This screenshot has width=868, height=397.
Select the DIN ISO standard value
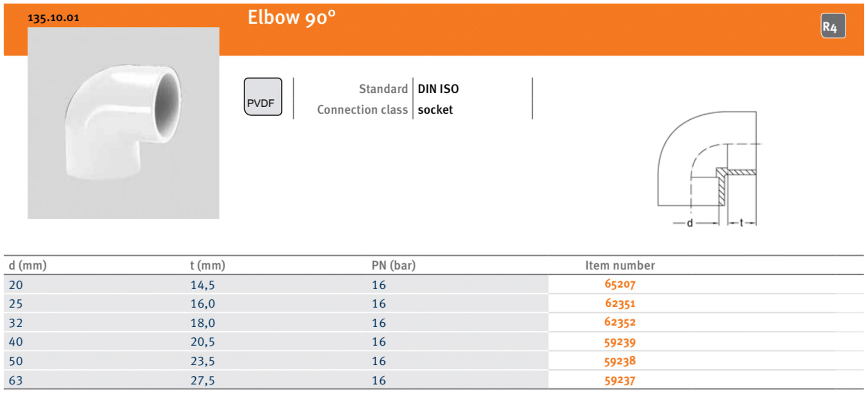pos(438,89)
